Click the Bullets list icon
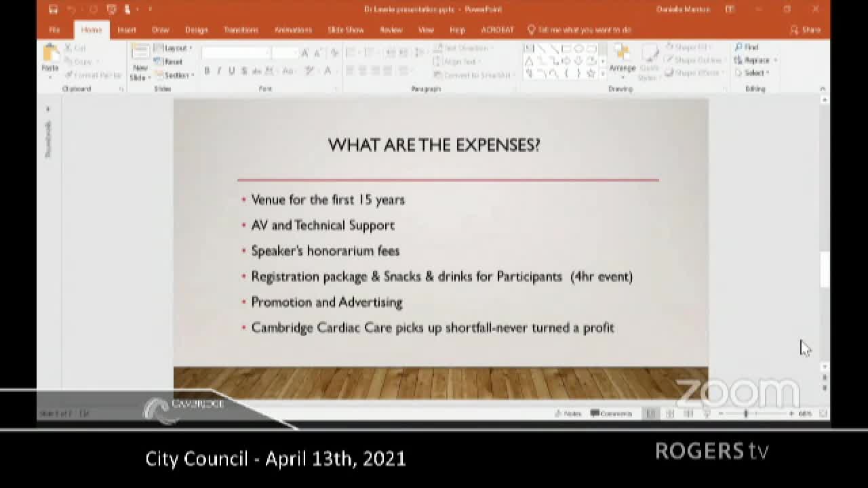The width and height of the screenshot is (868, 488). point(352,53)
